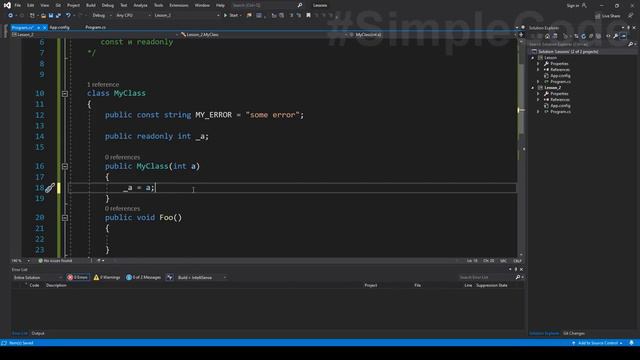Select Program.cs under the Lesson project
The height and width of the screenshot is (360, 640).
[560, 82]
